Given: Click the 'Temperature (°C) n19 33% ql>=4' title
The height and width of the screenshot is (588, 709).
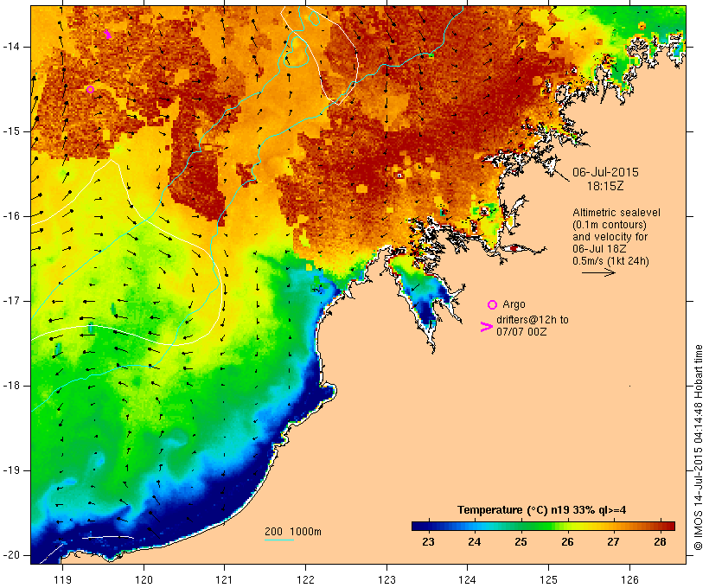Looking at the screenshot, I should point(542,510).
